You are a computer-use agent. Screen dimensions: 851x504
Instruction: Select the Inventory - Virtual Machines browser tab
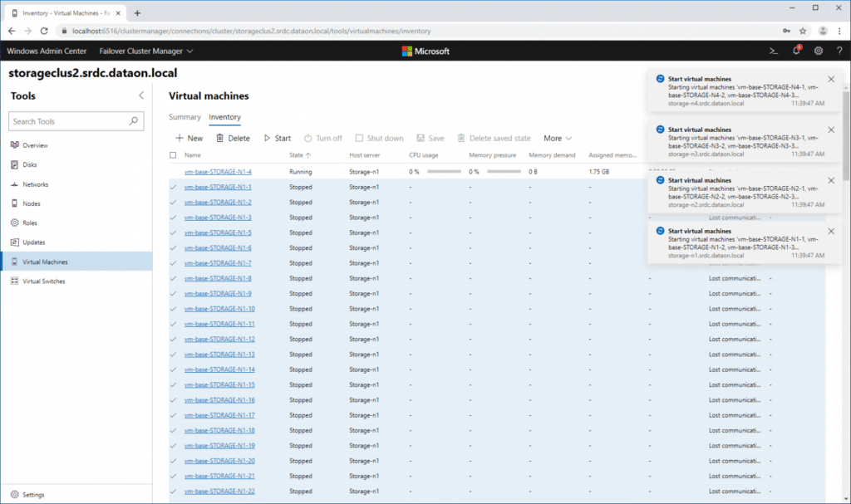66,13
